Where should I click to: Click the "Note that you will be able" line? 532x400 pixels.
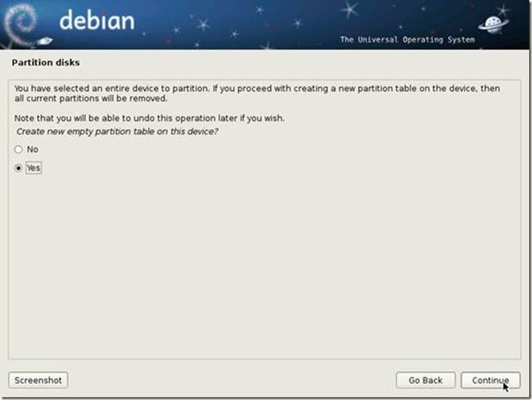pos(149,119)
